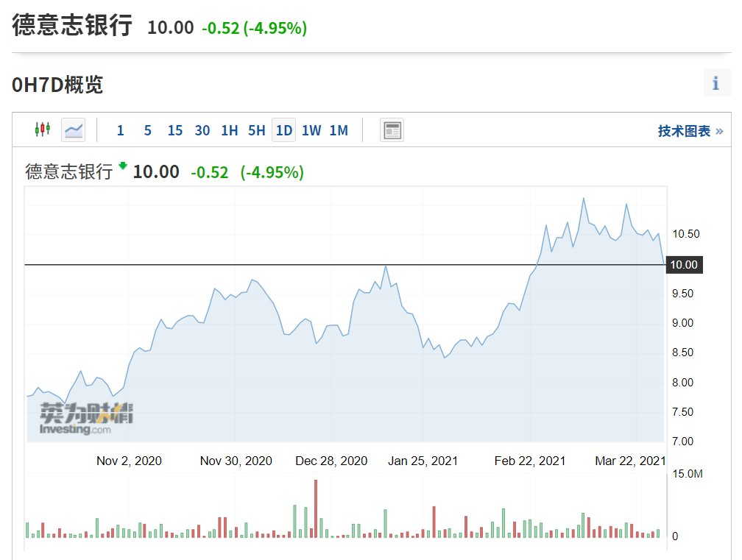Click the 0H7D概览 heading
This screenshot has height=560, width=742.
[x=57, y=85]
